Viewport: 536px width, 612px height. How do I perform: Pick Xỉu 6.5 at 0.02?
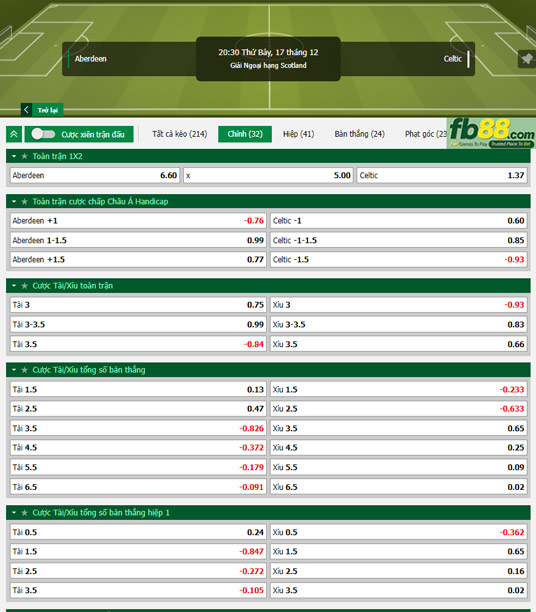tap(399, 487)
